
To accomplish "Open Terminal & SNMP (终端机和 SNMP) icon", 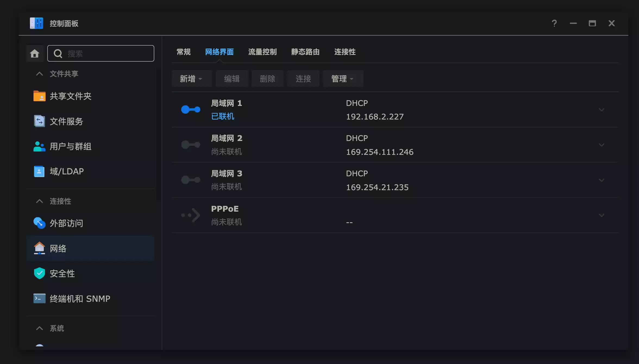I will [x=39, y=299].
